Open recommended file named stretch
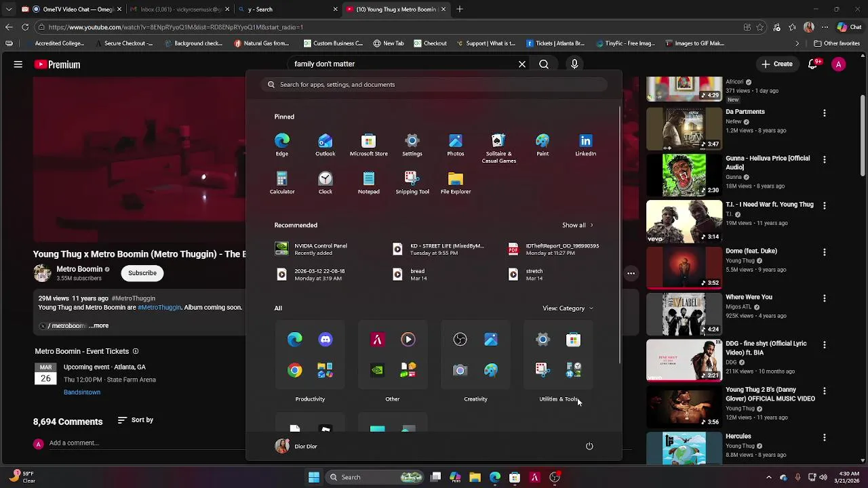Image resolution: width=868 pixels, height=488 pixels. (x=526, y=274)
